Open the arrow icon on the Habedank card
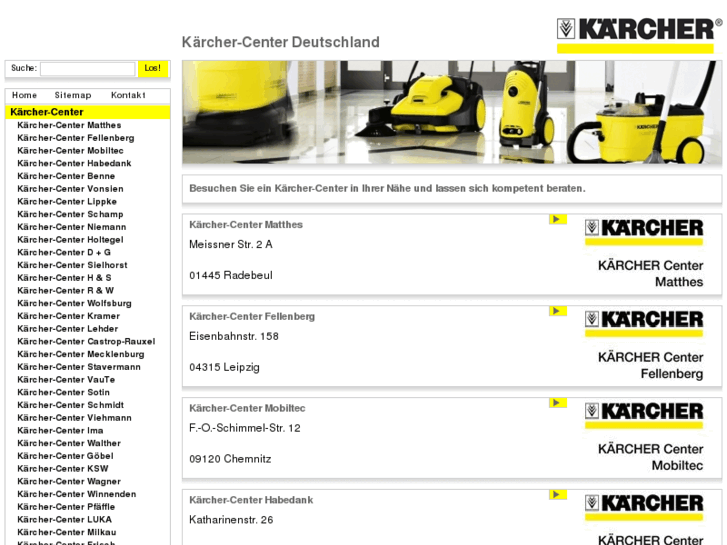Screen dimensions: 727x545 tap(558, 494)
